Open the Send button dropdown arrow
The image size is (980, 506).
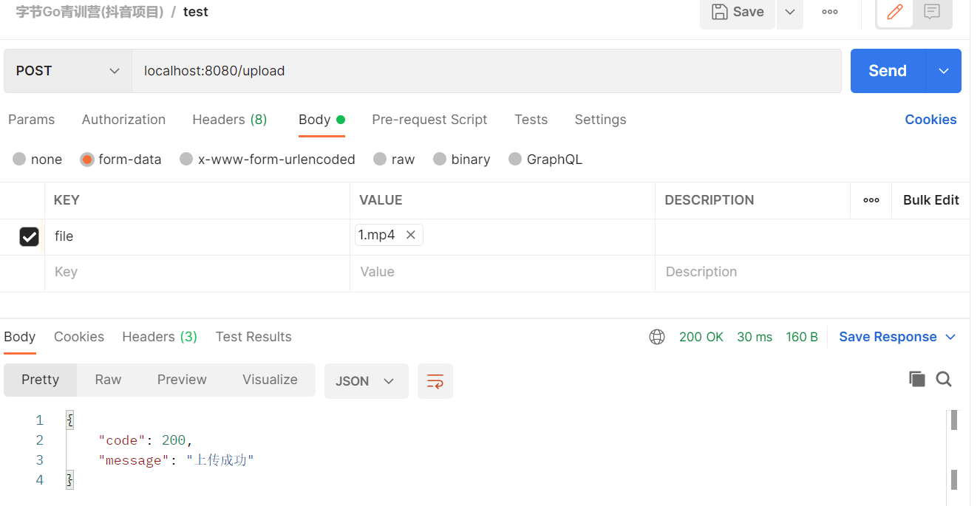944,71
